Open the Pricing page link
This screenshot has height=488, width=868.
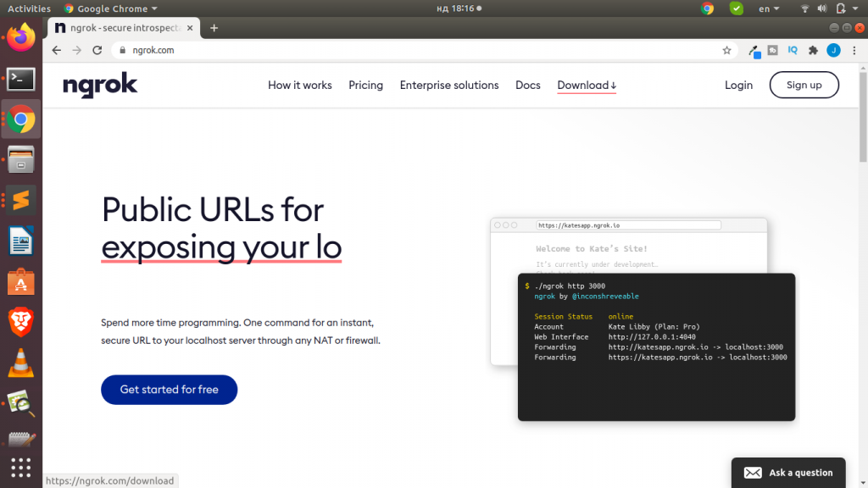point(365,85)
